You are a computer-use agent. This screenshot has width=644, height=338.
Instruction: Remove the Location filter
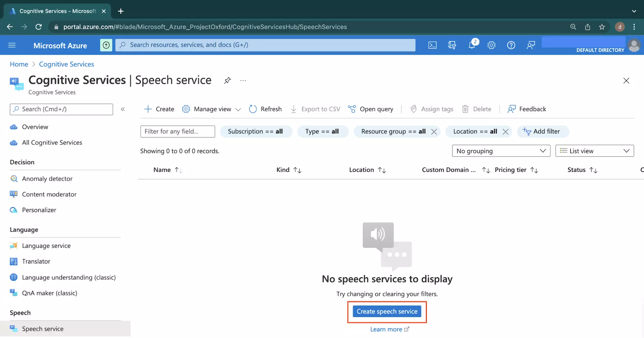[505, 132]
